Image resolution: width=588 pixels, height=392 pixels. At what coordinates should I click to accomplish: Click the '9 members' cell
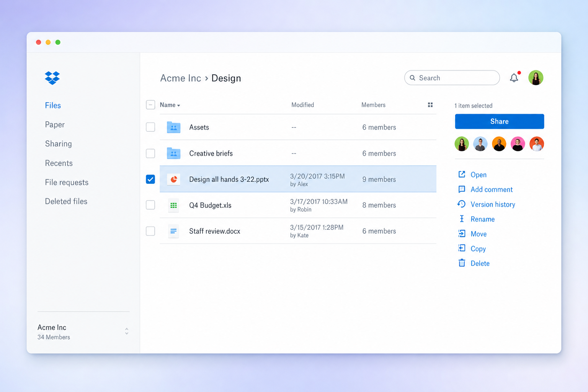tap(379, 179)
